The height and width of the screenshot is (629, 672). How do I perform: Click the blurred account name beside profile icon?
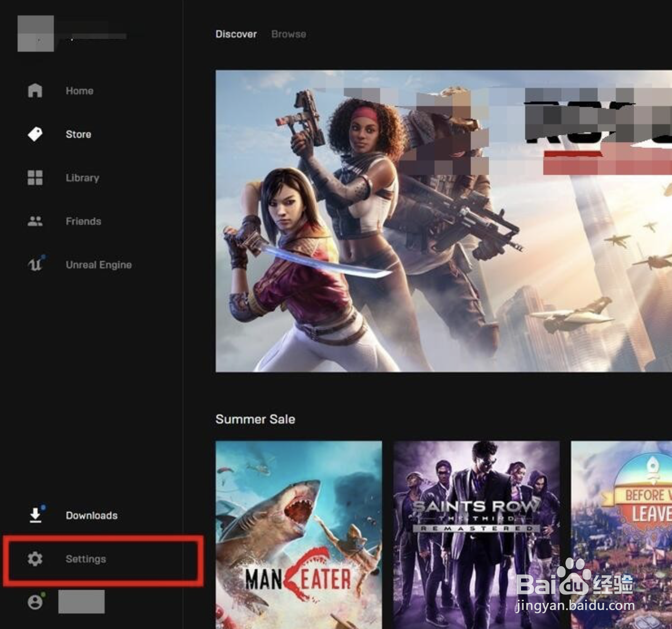[x=82, y=602]
